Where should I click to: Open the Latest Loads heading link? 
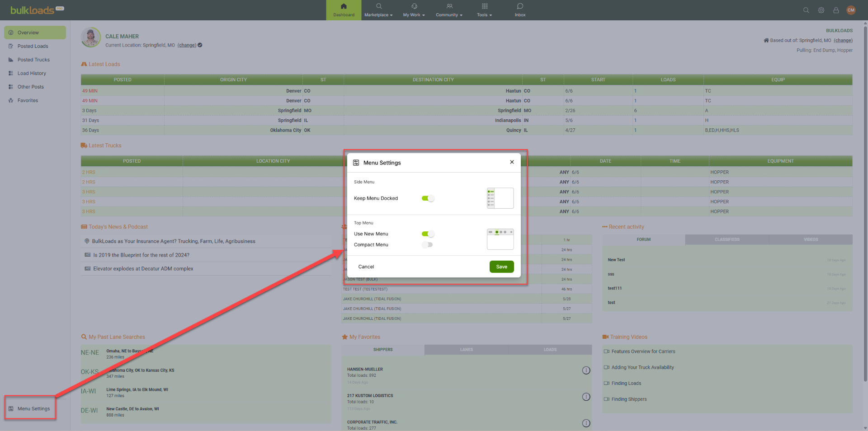104,64
